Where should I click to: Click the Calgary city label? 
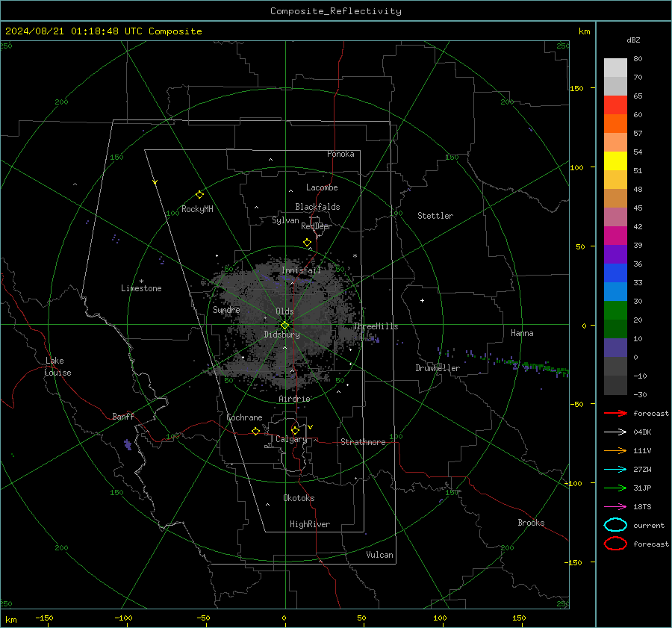click(291, 439)
